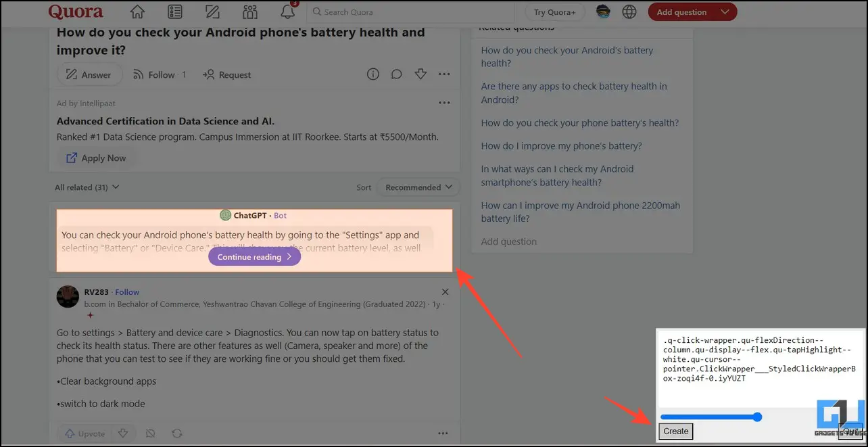The image size is (868, 447).
Task: Click the 'Advanced Certification in Data Science and AI.' ad title
Action: pos(166,121)
